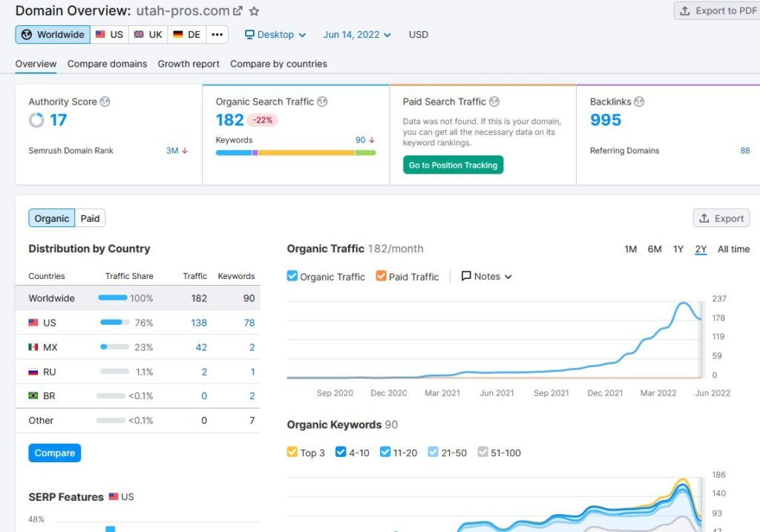760x532 pixels.
Task: Click the Backlinks info globe icon
Action: coord(639,102)
